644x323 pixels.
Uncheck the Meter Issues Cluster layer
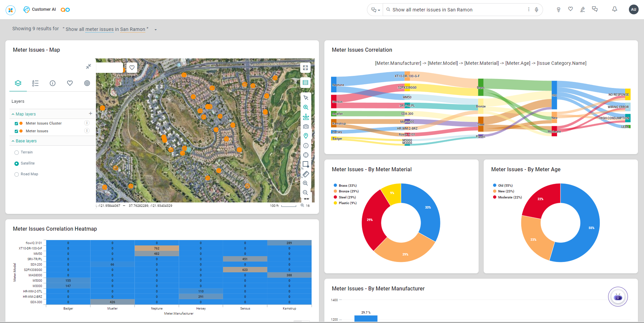pos(16,124)
